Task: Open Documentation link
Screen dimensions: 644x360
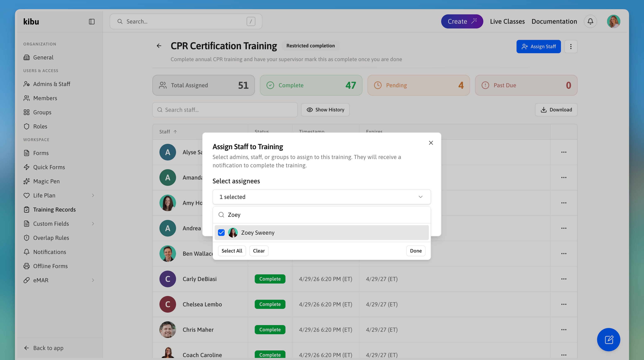Action: tap(554, 22)
